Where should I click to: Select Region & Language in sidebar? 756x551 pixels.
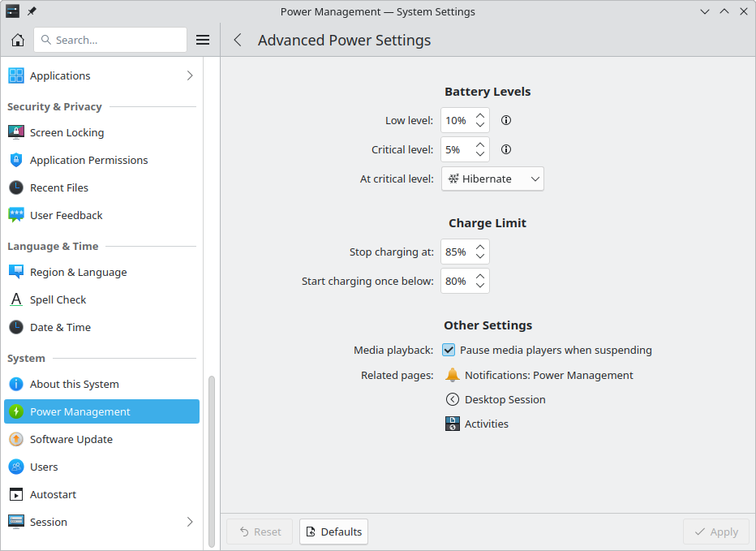click(78, 272)
